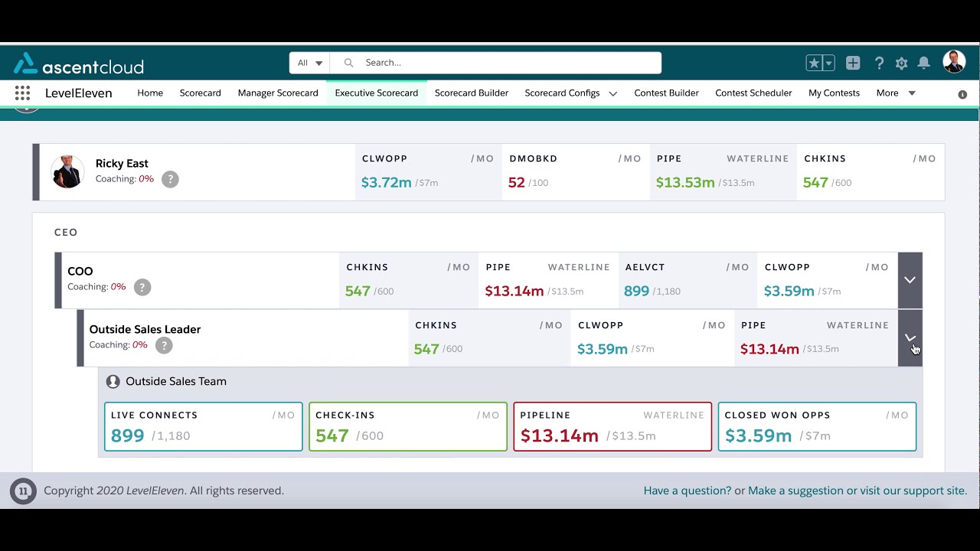Click the COO row CHKINS metric tile
The width and height of the screenshot is (980, 551).
point(408,280)
